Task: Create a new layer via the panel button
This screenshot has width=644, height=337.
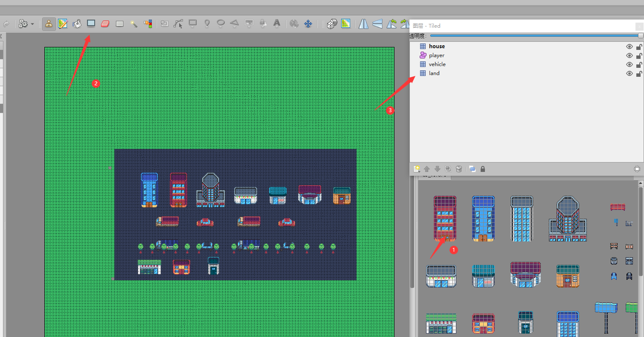Action: click(x=417, y=169)
